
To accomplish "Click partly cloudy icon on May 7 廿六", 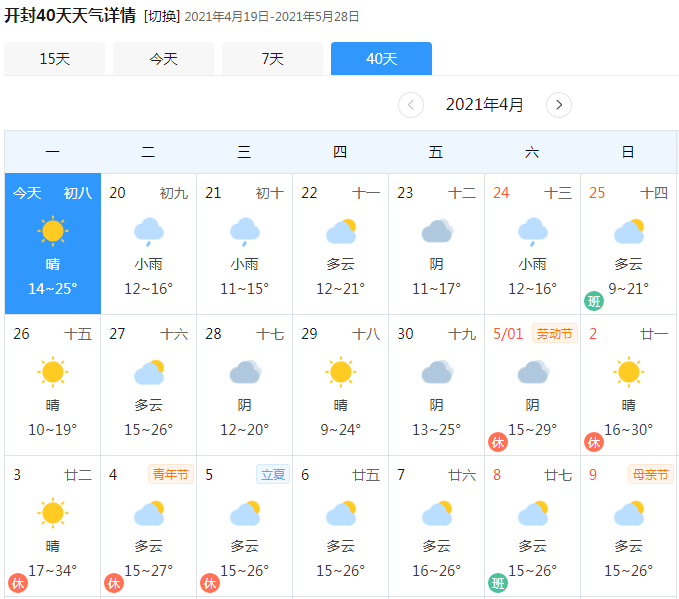I will (x=437, y=514).
